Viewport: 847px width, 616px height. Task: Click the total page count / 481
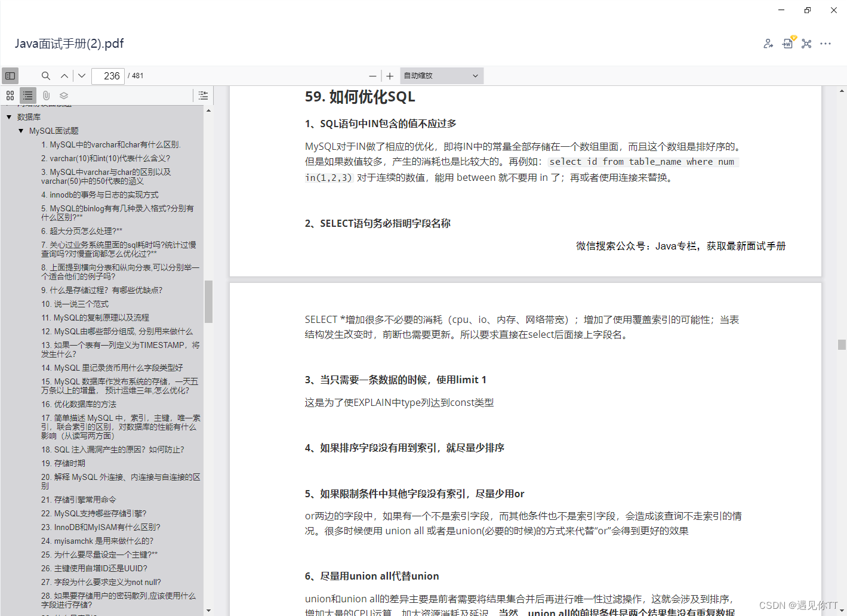pyautogui.click(x=135, y=76)
